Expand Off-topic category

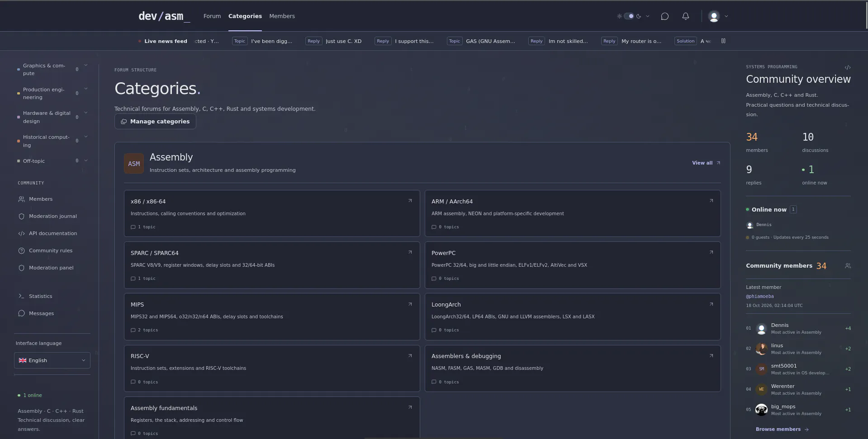(86, 160)
